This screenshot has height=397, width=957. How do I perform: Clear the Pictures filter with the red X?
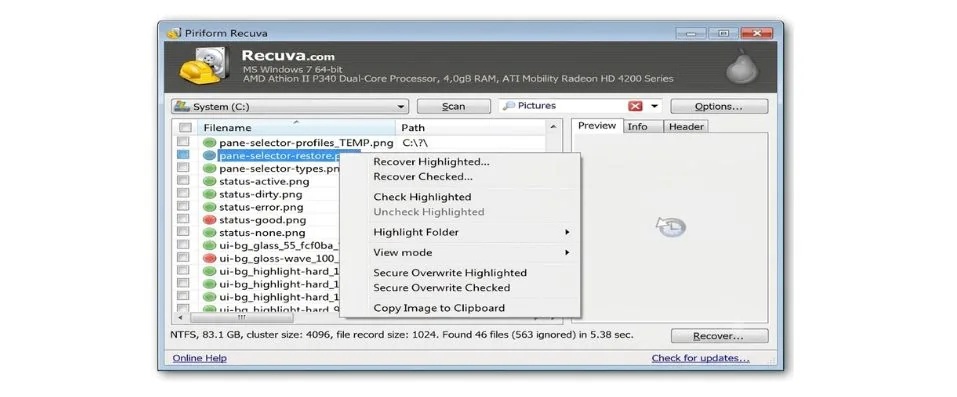[635, 106]
